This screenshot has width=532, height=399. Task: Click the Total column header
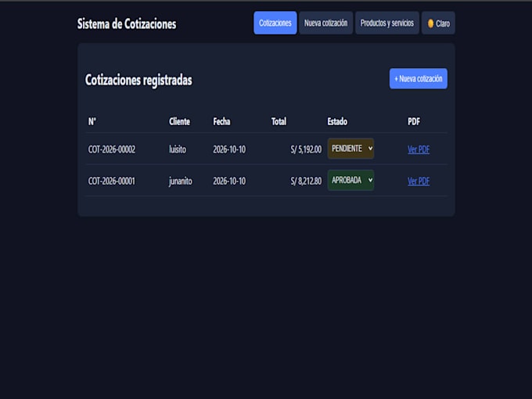pyautogui.click(x=279, y=121)
